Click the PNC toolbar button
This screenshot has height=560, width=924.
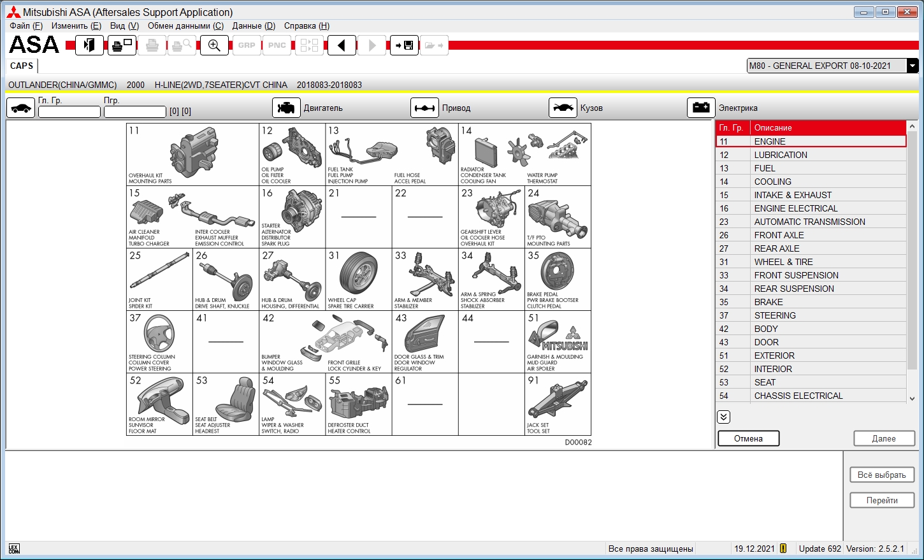(277, 45)
